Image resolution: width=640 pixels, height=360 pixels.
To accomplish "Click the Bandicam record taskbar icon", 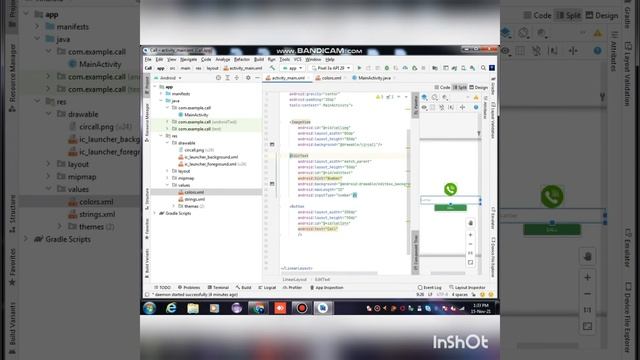I will (x=302, y=308).
